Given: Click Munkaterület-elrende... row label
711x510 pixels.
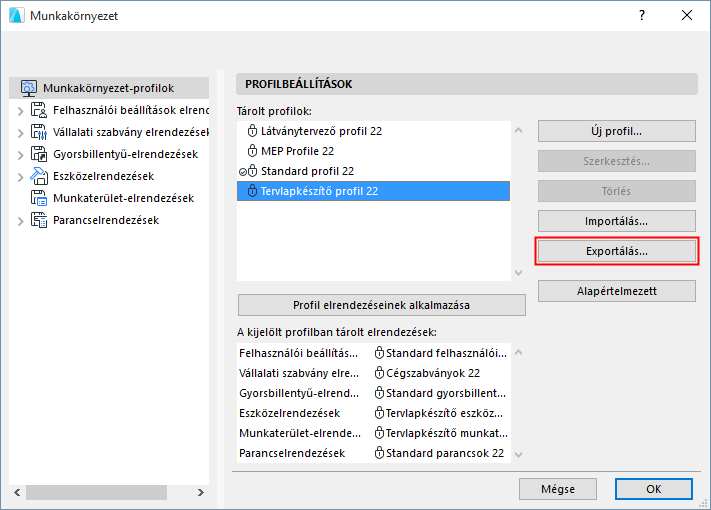Looking at the screenshot, I should tap(300, 433).
